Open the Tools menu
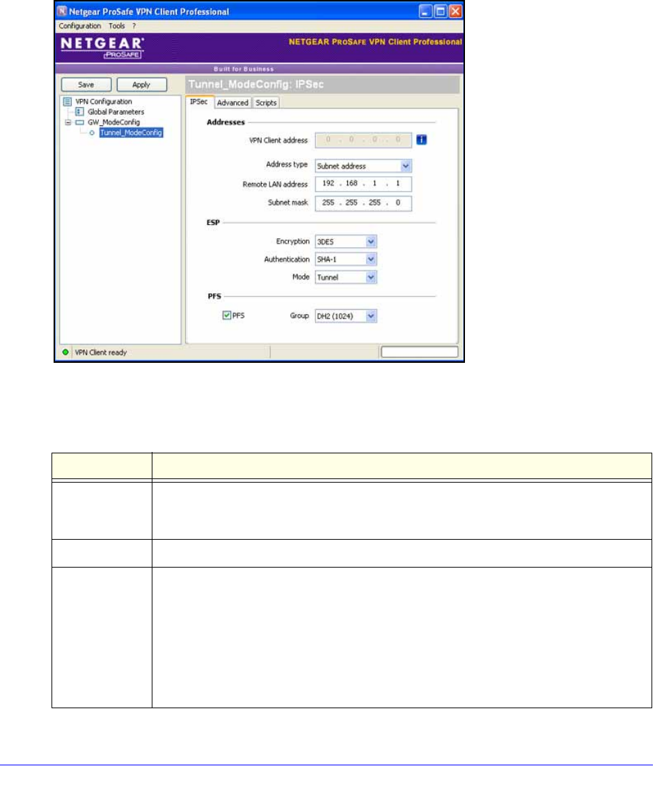 pos(116,26)
